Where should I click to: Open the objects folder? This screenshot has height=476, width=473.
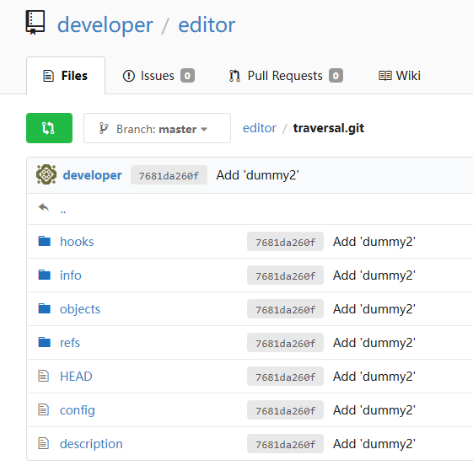pyautogui.click(x=80, y=309)
